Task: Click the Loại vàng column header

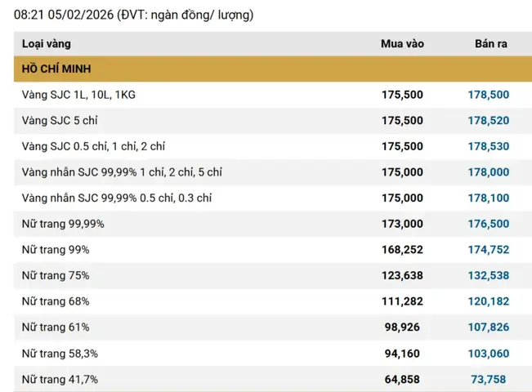Action: 47,44
